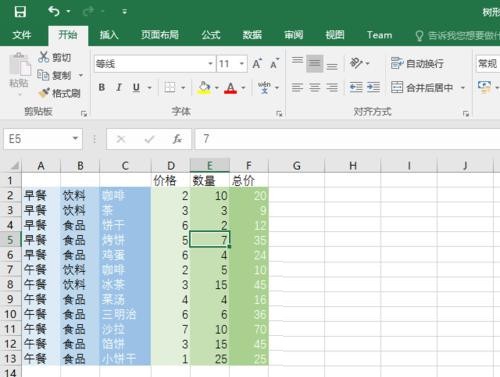Open the 文件 menu tab
Viewport: 500px width, 377px height.
point(22,35)
